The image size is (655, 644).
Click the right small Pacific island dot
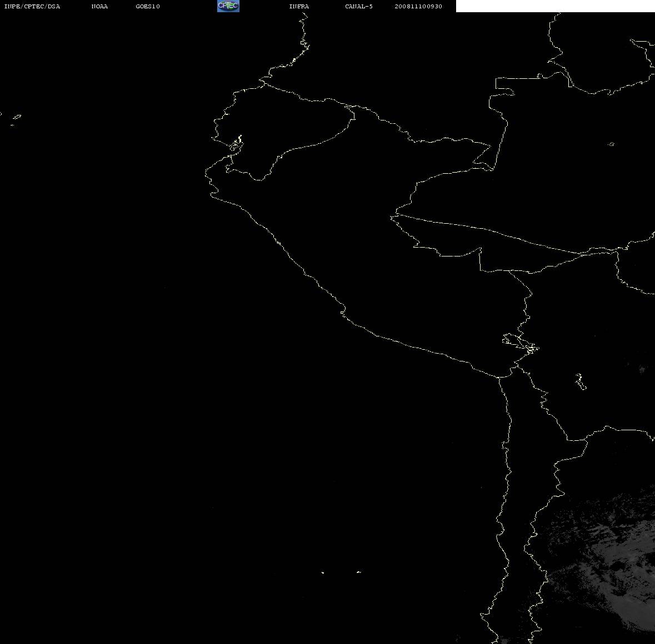point(359,572)
